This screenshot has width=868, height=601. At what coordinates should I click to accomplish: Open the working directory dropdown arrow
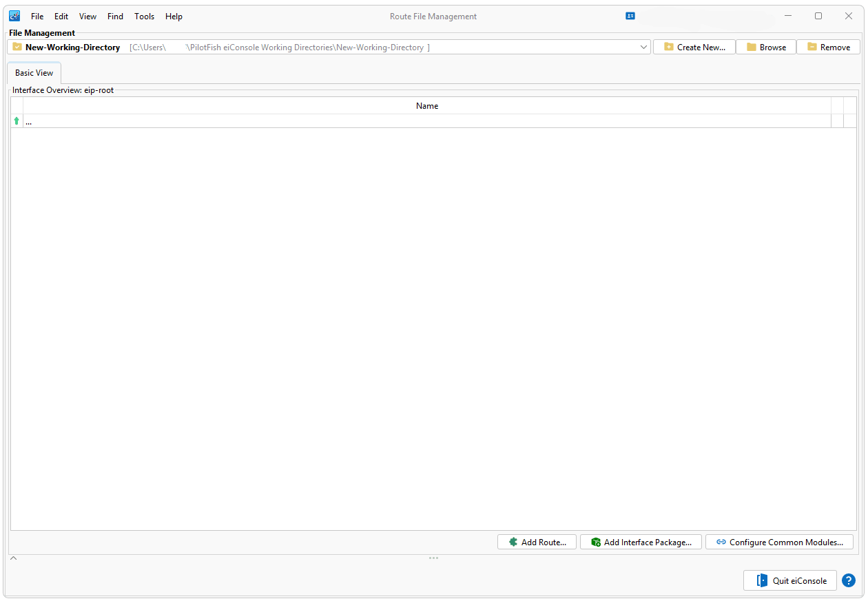[643, 47]
